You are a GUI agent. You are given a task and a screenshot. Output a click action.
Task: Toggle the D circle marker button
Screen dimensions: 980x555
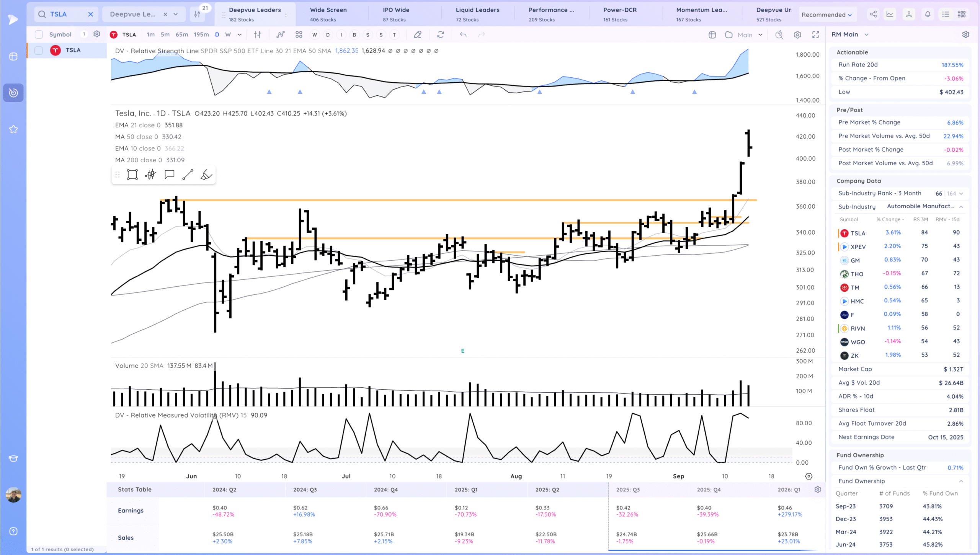tap(328, 35)
